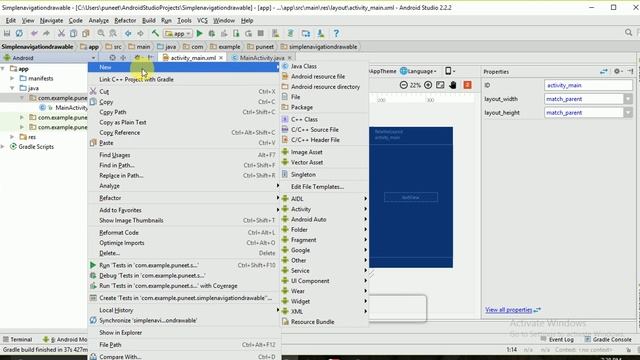Choose Show in Explorer from context menu
640x360 pixels.
pos(184,332)
